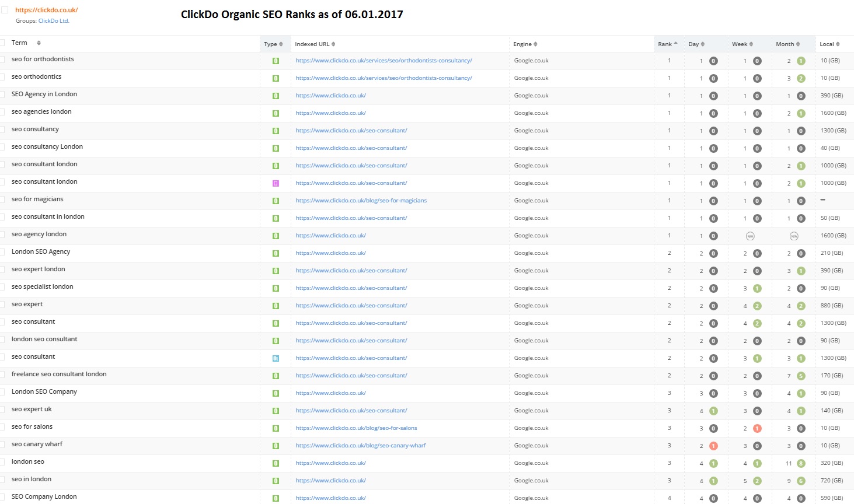Viewport: 854px width, 504px height.
Task: Sort by the Local column header
Action: click(x=829, y=44)
